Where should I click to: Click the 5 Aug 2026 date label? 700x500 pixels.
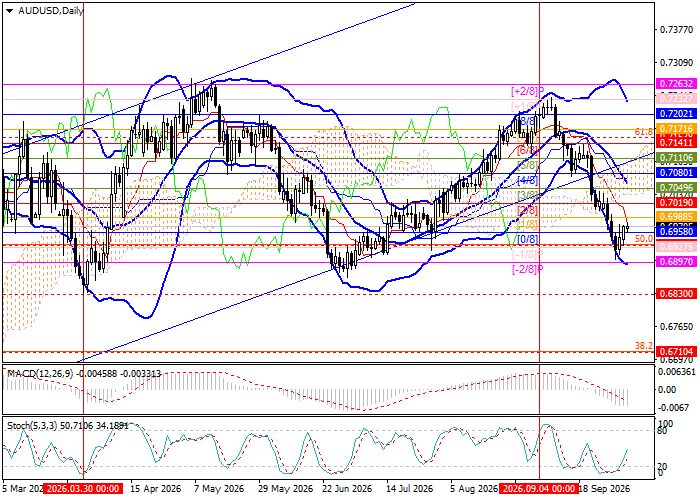(x=474, y=489)
